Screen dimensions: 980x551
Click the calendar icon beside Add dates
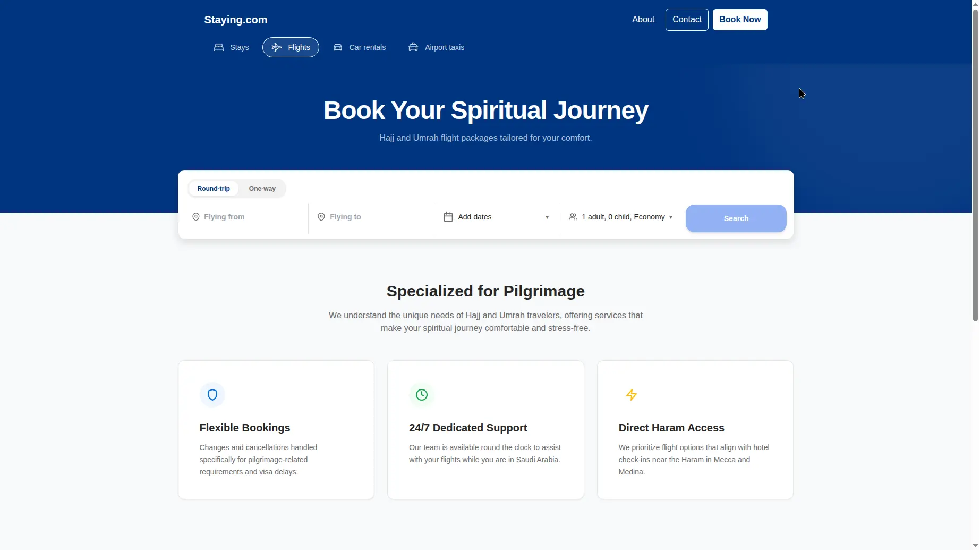click(448, 217)
